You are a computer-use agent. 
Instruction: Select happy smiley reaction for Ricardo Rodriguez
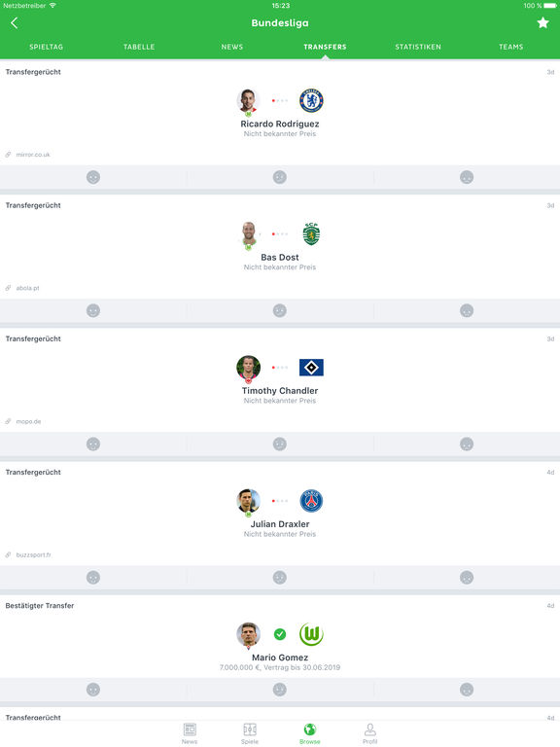(x=93, y=177)
